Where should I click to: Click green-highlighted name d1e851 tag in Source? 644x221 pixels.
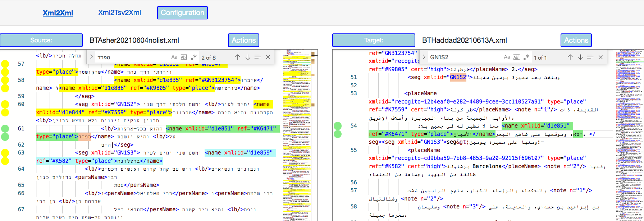[223, 129]
